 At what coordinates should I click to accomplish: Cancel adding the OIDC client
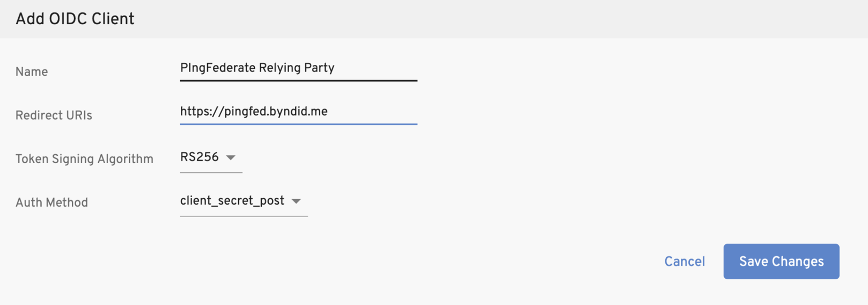[684, 262]
